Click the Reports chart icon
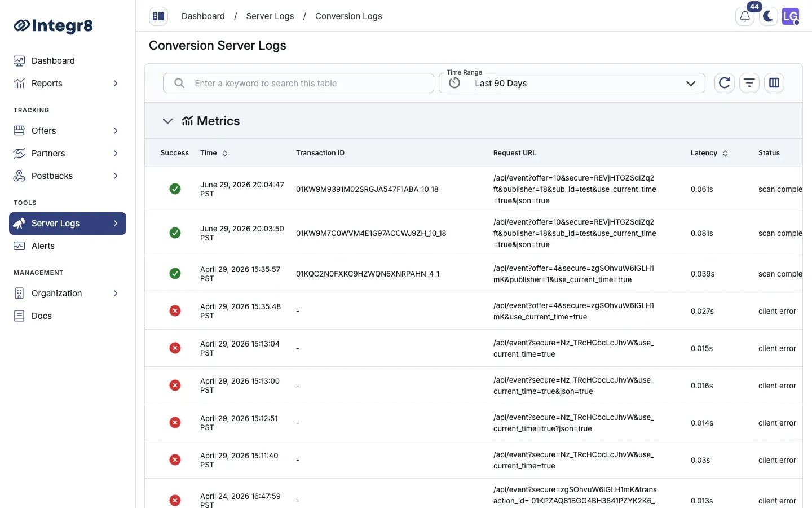 tap(19, 83)
